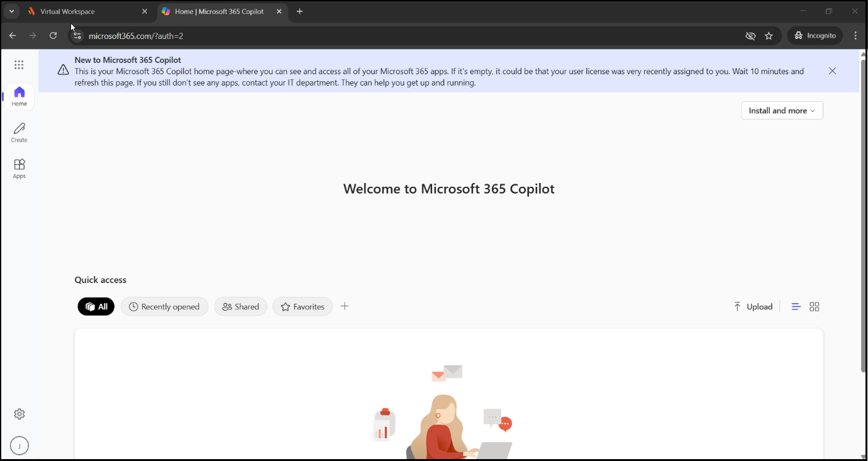Open Create from the left sidebar
This screenshot has height=461, width=868.
coord(19,133)
